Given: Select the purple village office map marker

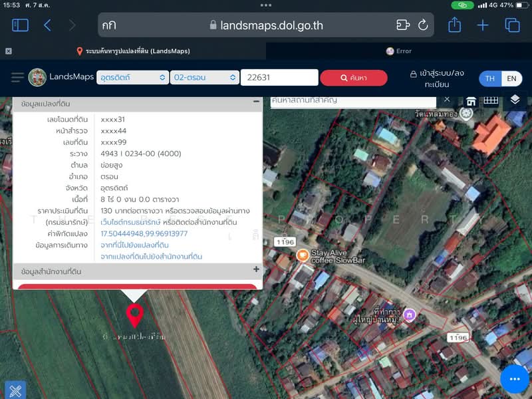Looking at the screenshot, I should coord(410,315).
